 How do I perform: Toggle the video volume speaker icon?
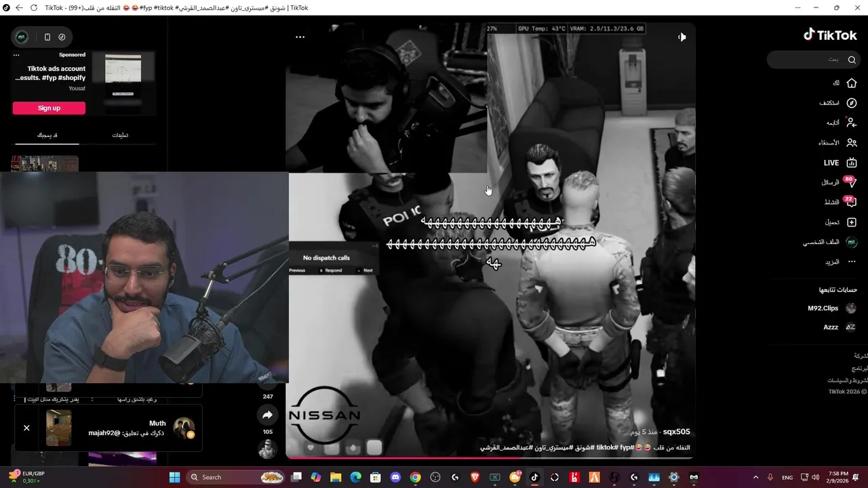[x=682, y=37]
